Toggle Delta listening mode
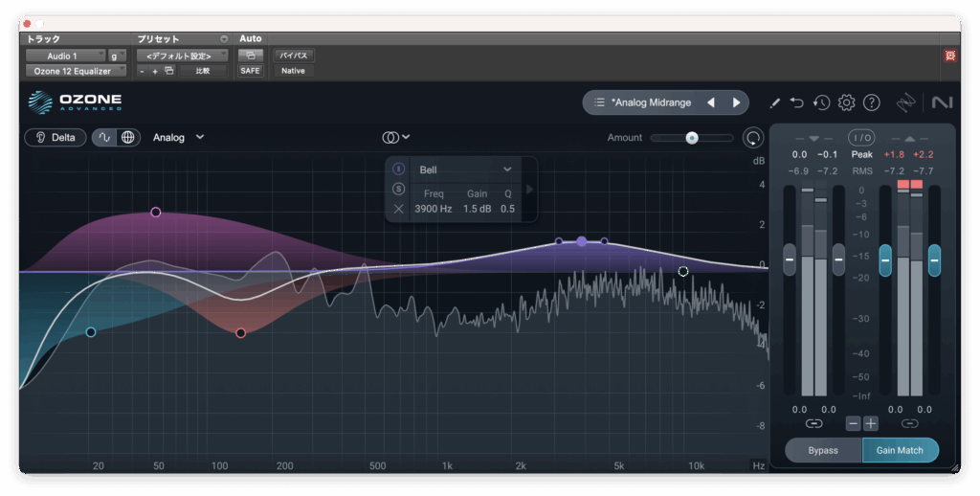The width and height of the screenshot is (980, 496). tap(56, 137)
